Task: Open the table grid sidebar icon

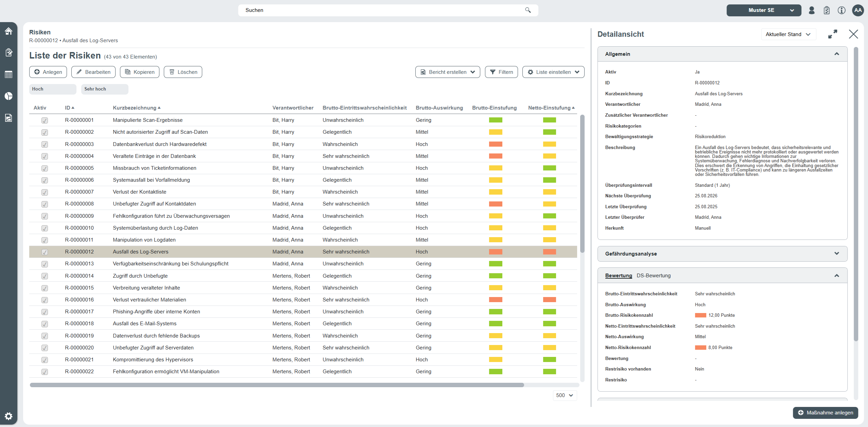Action: 8,75
